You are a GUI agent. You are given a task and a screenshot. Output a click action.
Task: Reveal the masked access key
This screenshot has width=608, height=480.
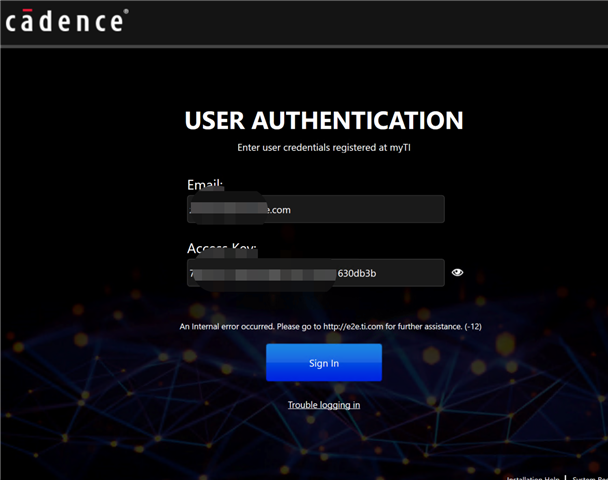click(458, 272)
